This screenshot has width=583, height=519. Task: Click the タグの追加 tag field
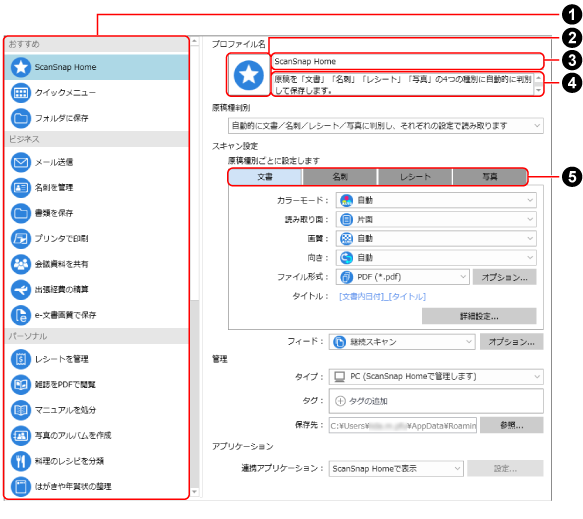(436, 401)
